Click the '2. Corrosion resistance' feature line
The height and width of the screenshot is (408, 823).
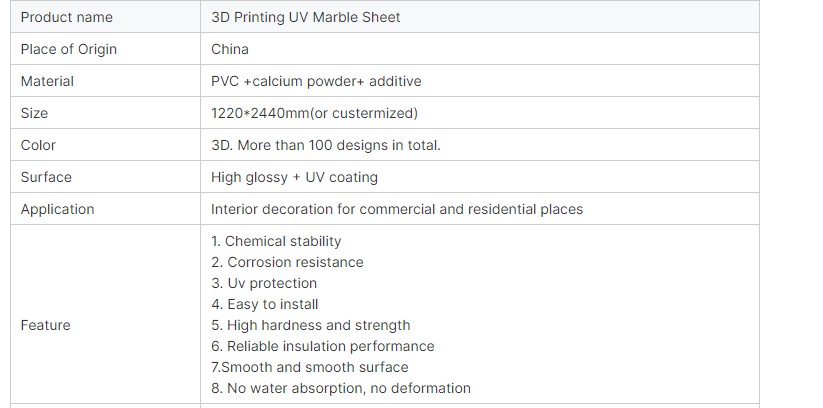point(287,262)
